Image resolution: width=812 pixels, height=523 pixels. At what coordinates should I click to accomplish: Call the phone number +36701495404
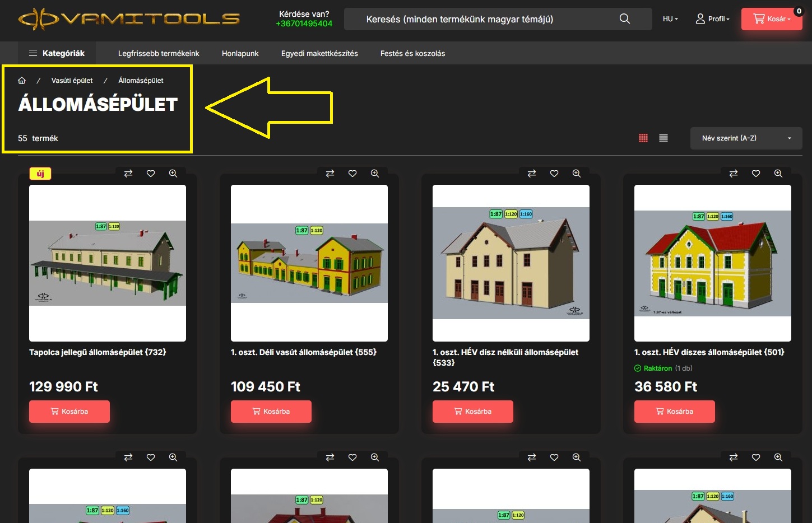click(304, 24)
